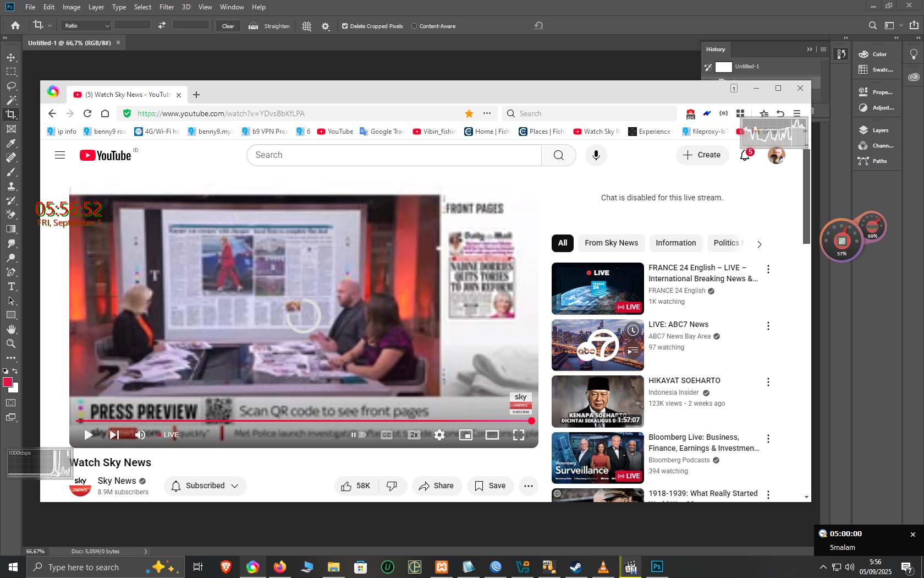Open the History panel options menu
The image size is (924, 578).
pos(823,50)
